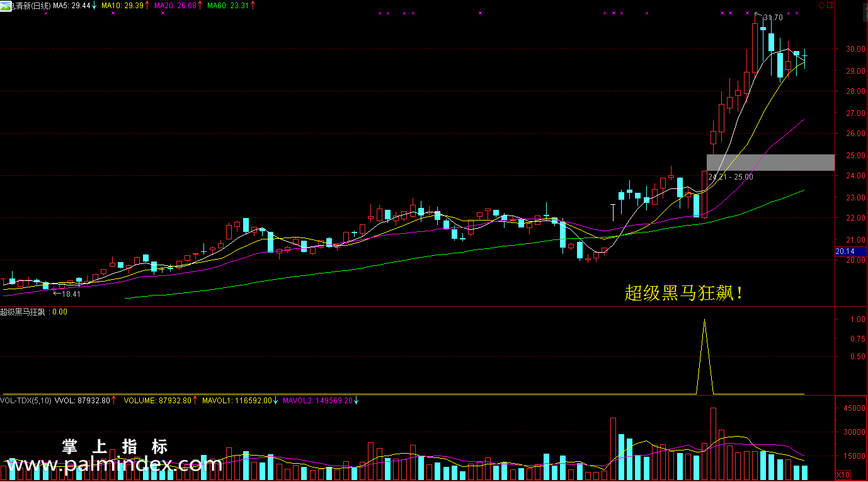Click the red split-window layout icon
This screenshot has width=868, height=482.
pyautogui.click(x=831, y=5)
